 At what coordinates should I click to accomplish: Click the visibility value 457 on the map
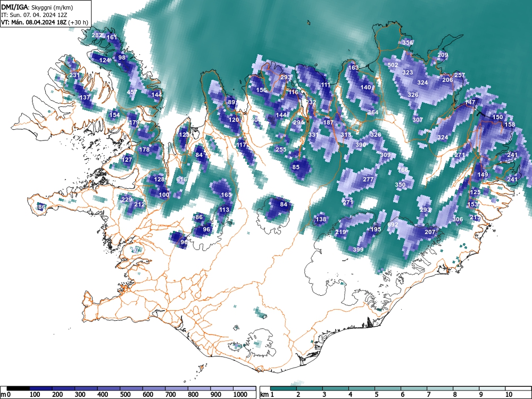pyautogui.click(x=132, y=92)
